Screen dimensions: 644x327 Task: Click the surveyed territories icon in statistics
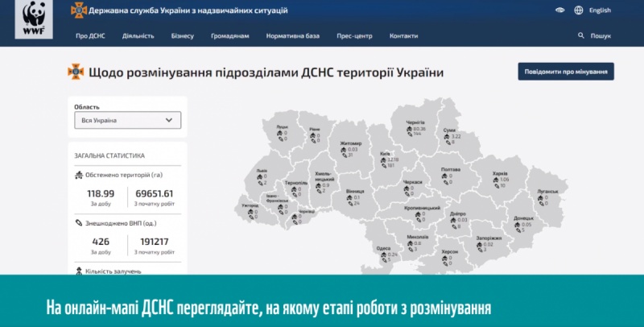click(x=79, y=174)
